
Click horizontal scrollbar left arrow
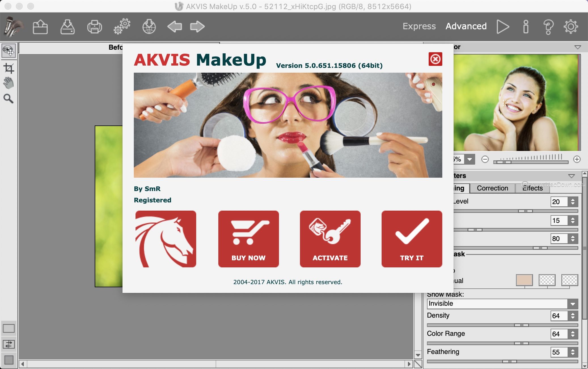point(23,364)
